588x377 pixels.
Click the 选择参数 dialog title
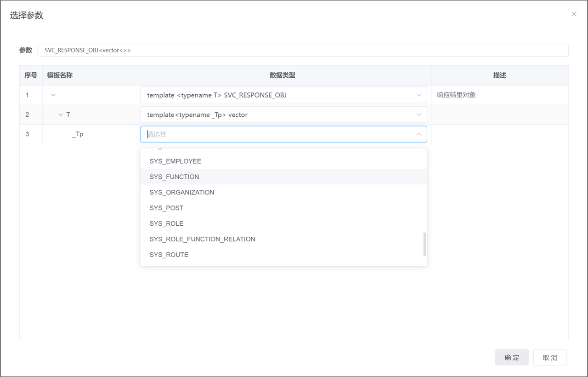27,15
